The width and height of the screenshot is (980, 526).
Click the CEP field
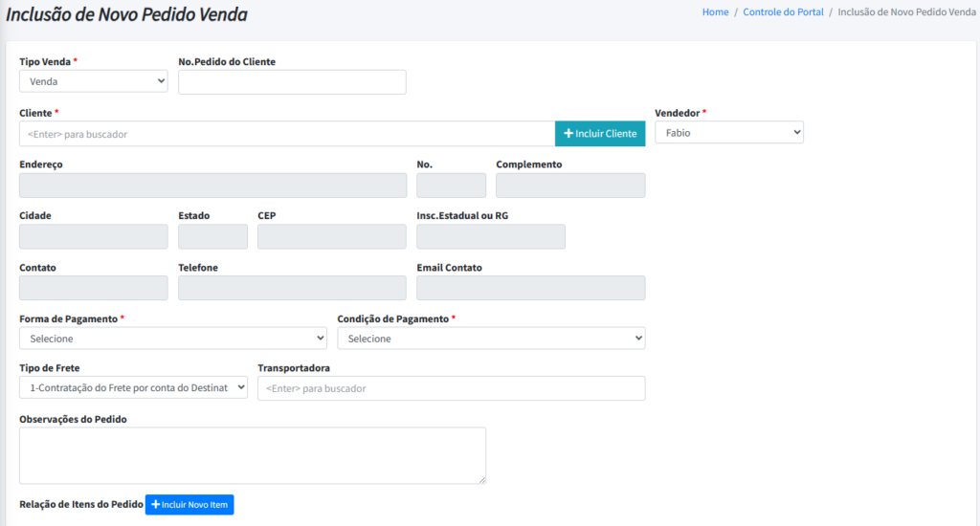click(332, 237)
